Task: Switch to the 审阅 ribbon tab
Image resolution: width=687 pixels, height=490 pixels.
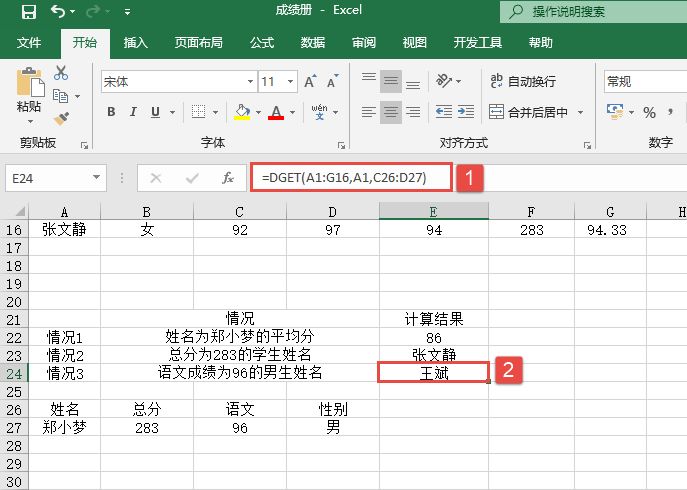Action: point(364,43)
